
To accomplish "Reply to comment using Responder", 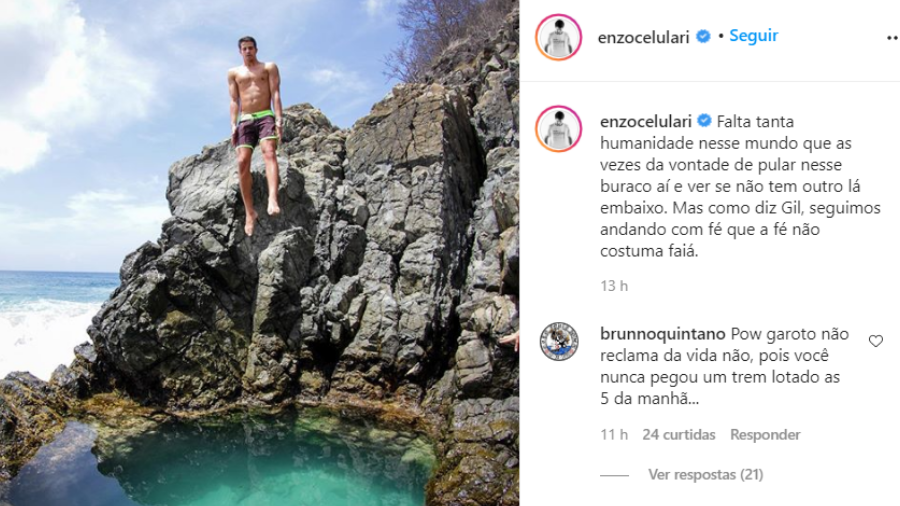I will pyautogui.click(x=765, y=435).
